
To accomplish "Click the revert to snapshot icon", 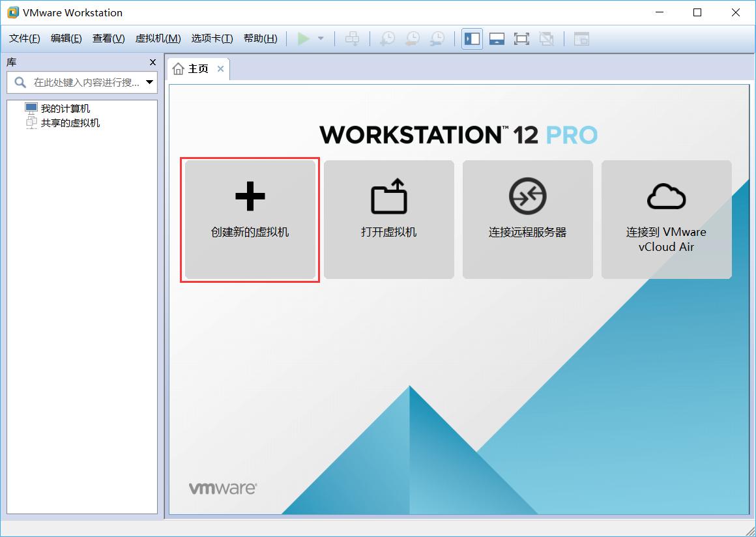I will click(x=413, y=38).
